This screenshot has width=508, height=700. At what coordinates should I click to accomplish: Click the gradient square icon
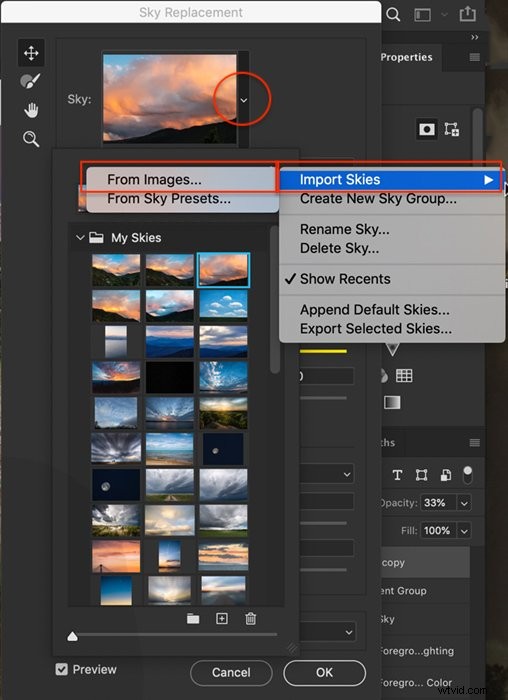tap(392, 402)
